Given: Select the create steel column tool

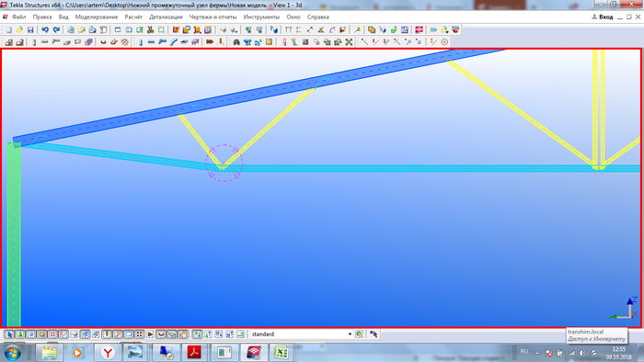Looking at the screenshot, I should pos(141,42).
